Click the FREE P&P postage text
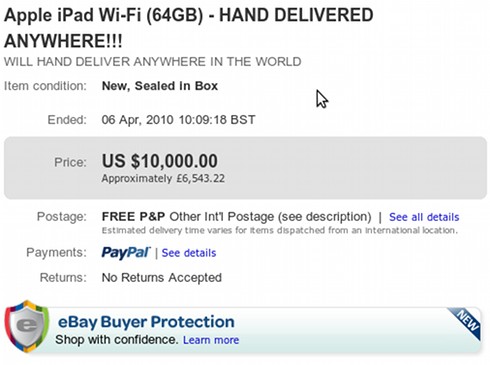This screenshot has width=490, height=365. [x=133, y=217]
